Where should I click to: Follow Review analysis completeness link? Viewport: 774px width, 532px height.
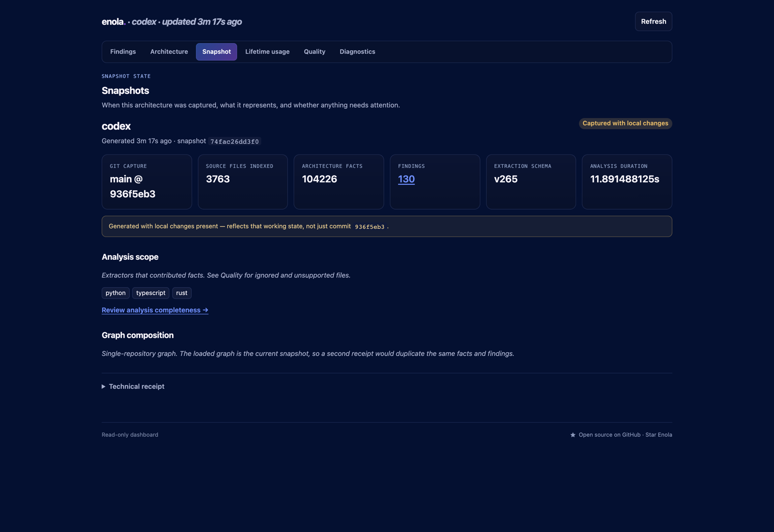(155, 310)
